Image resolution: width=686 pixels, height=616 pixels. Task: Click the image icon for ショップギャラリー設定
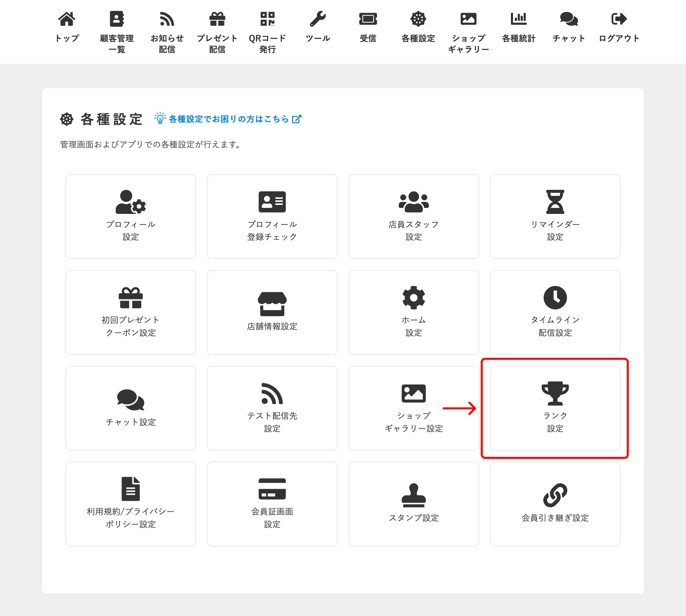click(x=413, y=393)
